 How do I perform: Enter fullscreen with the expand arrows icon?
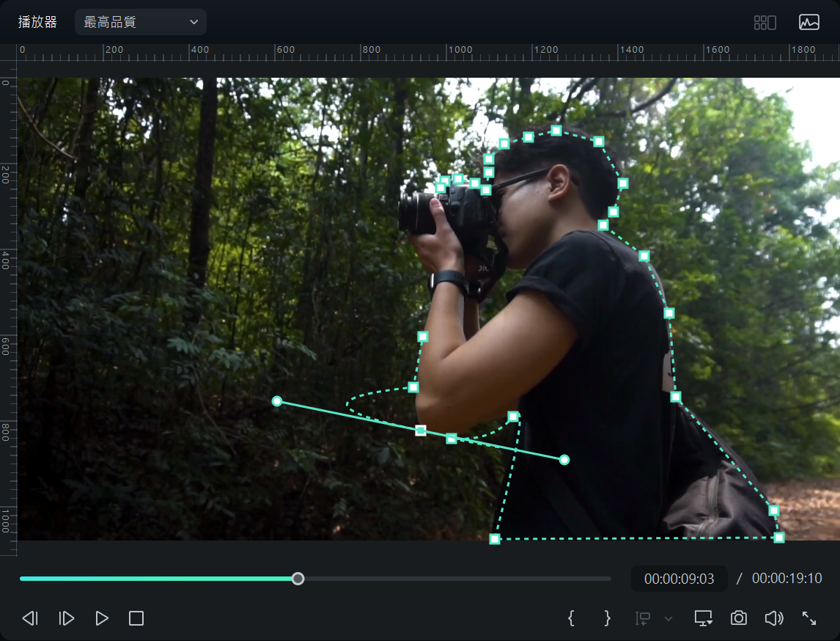(809, 618)
